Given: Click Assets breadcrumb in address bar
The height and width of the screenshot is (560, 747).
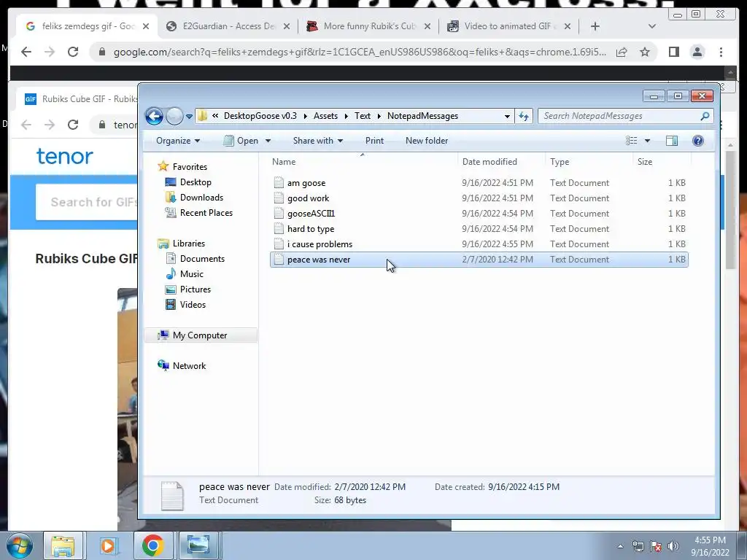Looking at the screenshot, I should (325, 116).
